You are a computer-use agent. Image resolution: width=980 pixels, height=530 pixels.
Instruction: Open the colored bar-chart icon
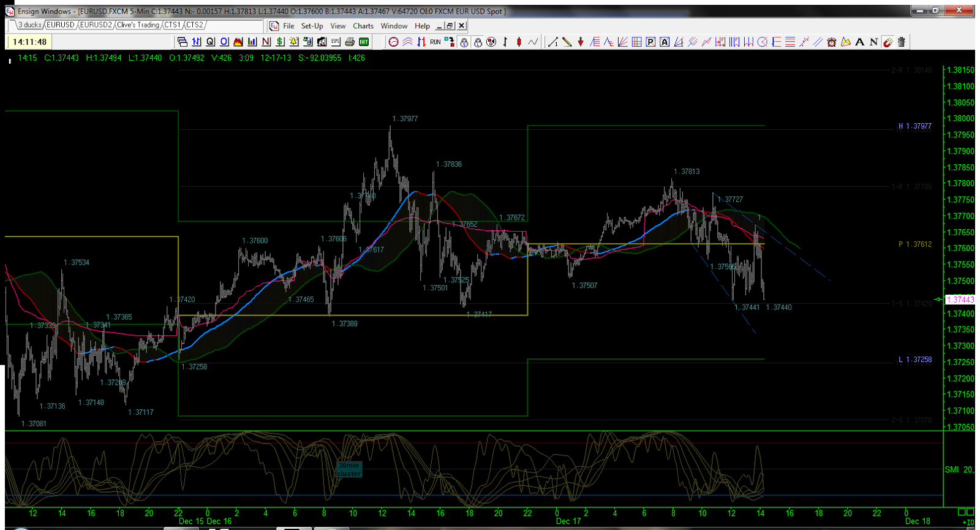pos(252,42)
